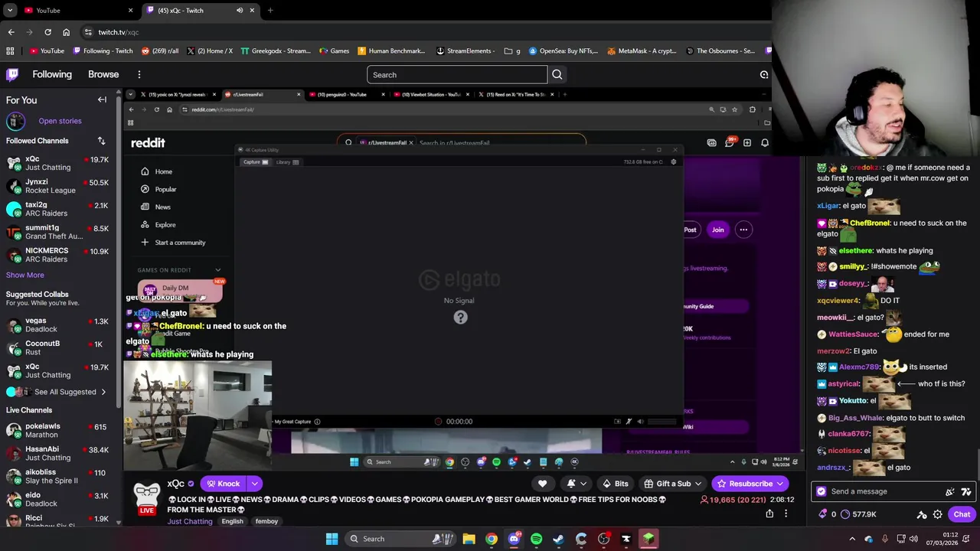The width and height of the screenshot is (980, 551).
Task: Open the Gift a Sub dropdown
Action: tap(673, 484)
